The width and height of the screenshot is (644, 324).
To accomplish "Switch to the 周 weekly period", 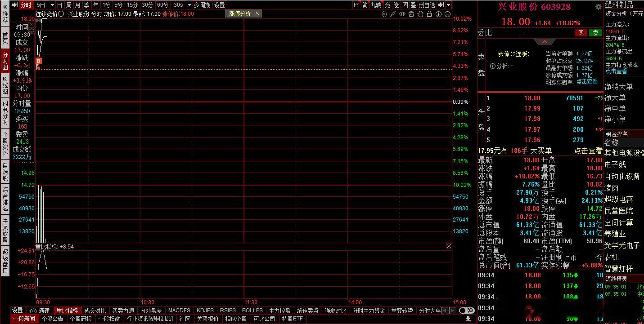I will pos(68,5).
